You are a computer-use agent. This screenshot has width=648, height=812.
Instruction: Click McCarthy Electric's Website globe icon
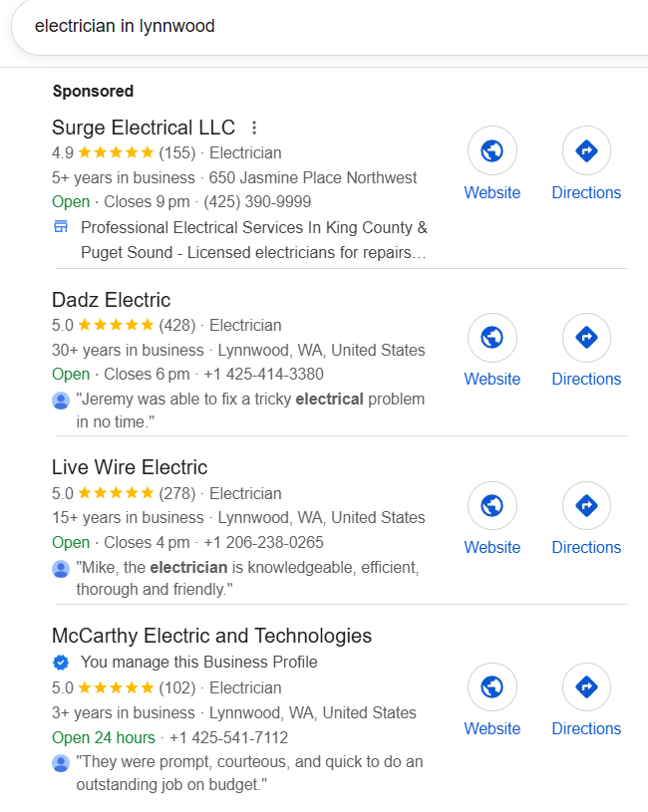pos(492,687)
